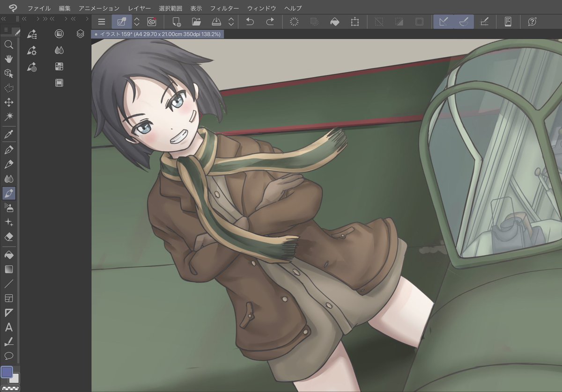
Task: Open the Layers panel icon
Action: coord(81,34)
